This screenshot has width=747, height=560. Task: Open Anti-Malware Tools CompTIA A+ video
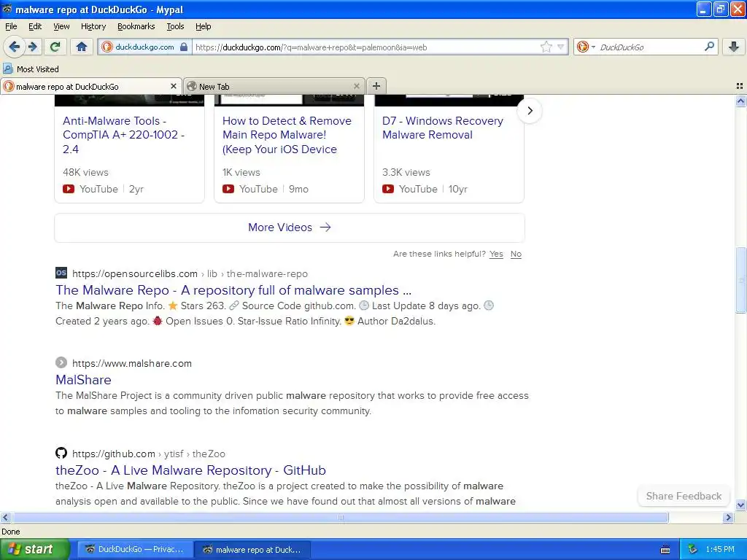(x=123, y=135)
